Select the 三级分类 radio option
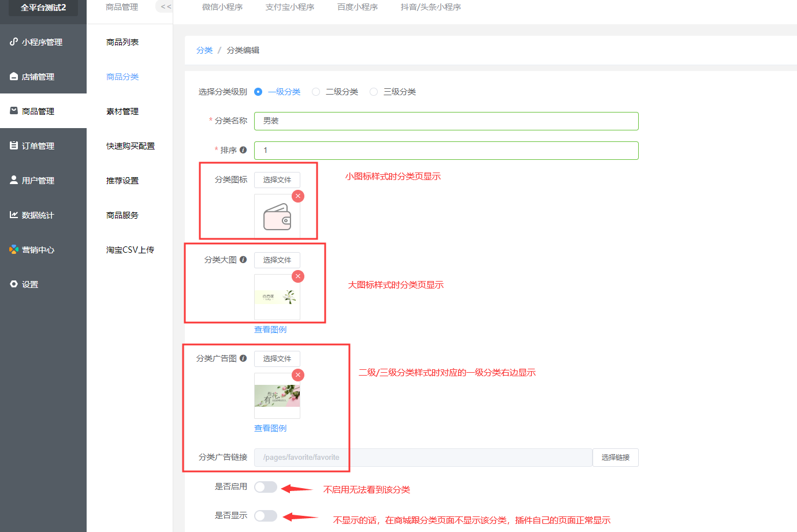Viewport: 797px width, 532px height. pos(374,92)
